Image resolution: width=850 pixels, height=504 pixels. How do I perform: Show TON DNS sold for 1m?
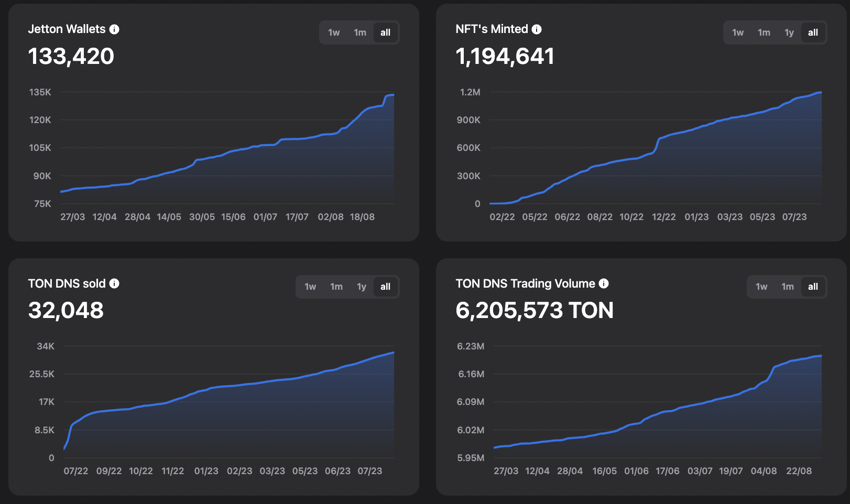click(336, 287)
